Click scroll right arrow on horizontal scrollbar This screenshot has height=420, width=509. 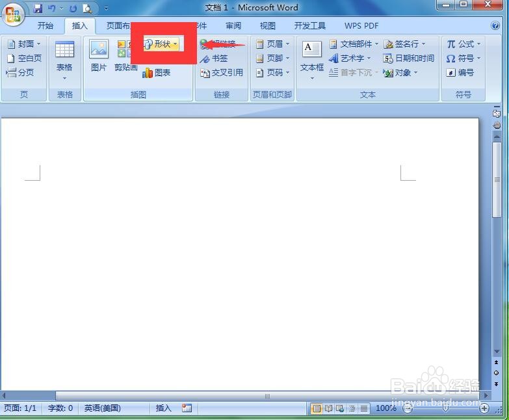pyautogui.click(x=486, y=396)
